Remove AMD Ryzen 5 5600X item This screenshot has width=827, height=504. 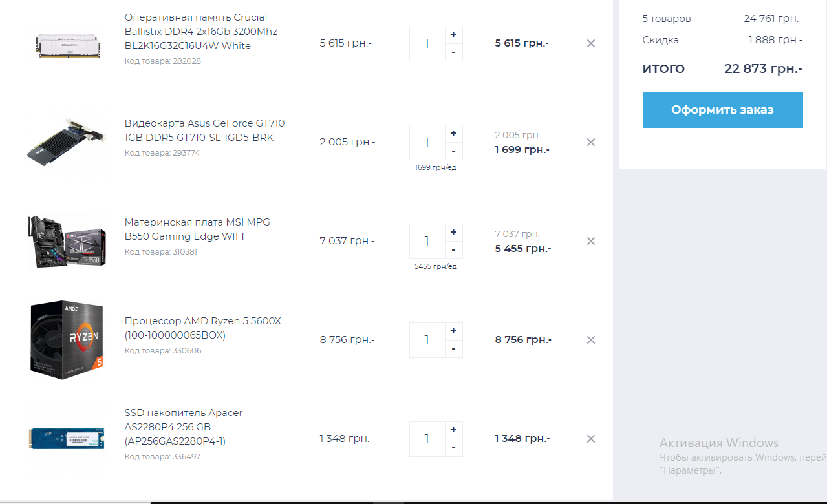(590, 340)
